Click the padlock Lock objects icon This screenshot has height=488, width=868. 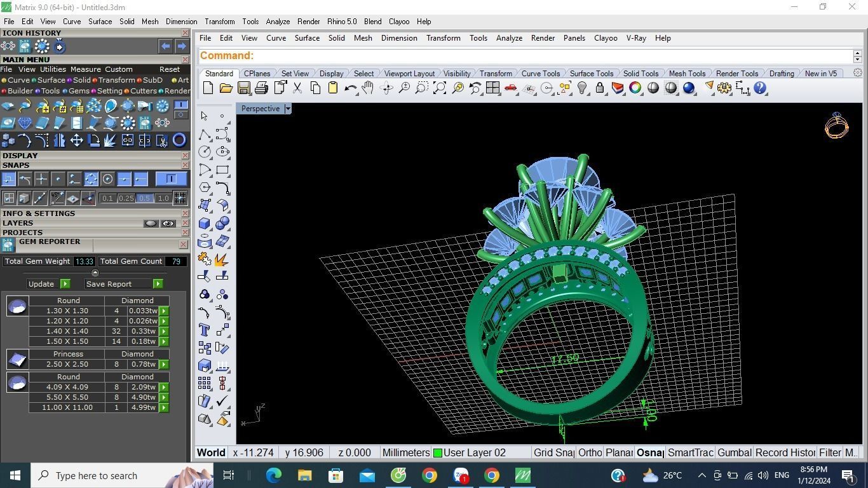coord(599,88)
